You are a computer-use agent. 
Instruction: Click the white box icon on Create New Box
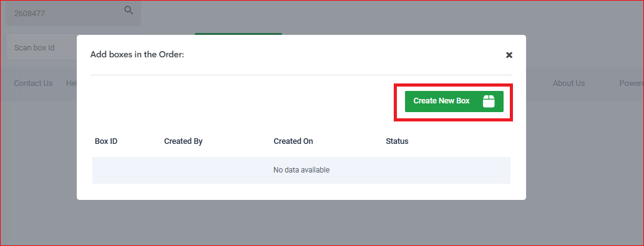[x=489, y=102]
